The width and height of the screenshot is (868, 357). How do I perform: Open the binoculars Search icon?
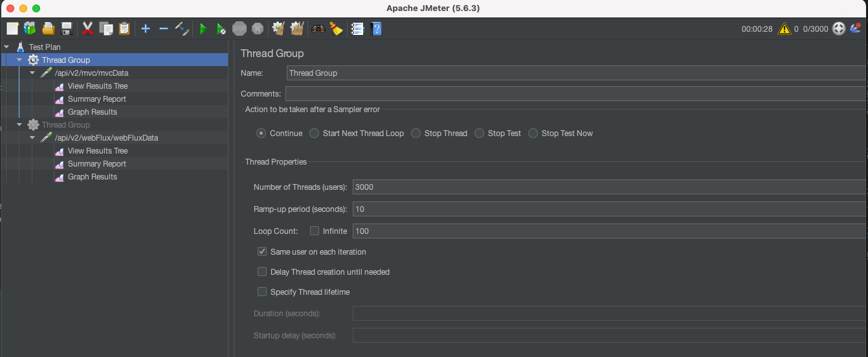pos(318,29)
